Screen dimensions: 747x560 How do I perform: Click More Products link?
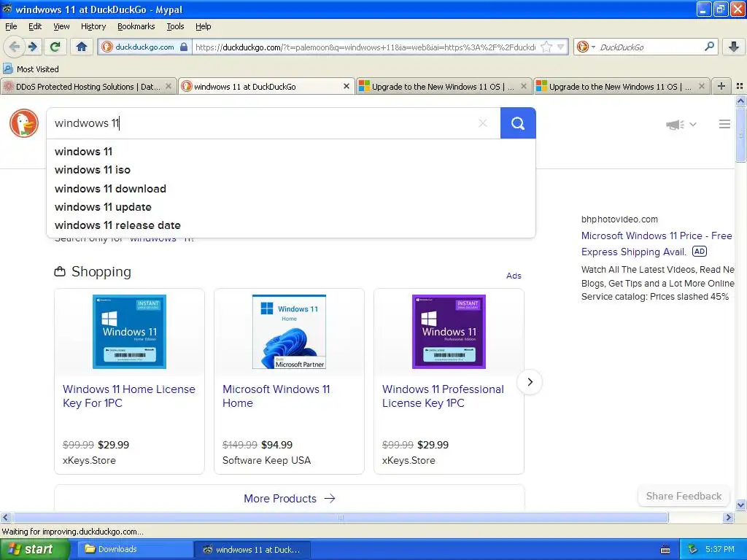289,499
